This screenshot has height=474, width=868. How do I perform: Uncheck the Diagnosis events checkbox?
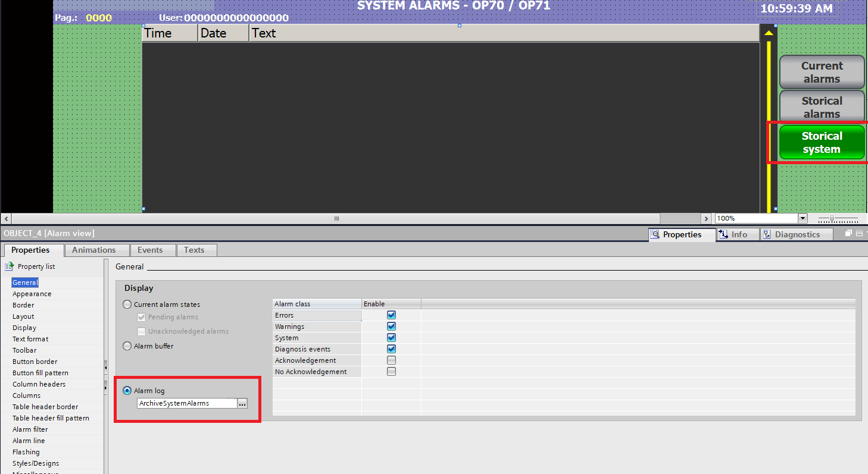pos(391,349)
